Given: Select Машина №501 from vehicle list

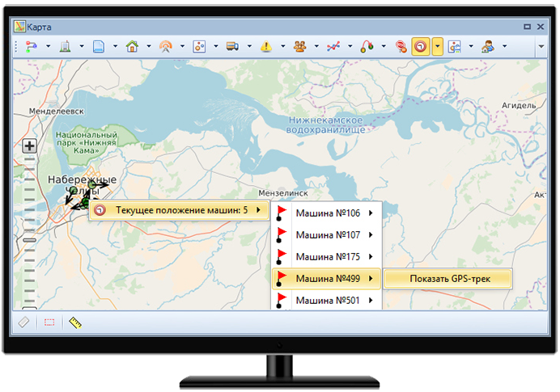Looking at the screenshot, I should tap(327, 301).
